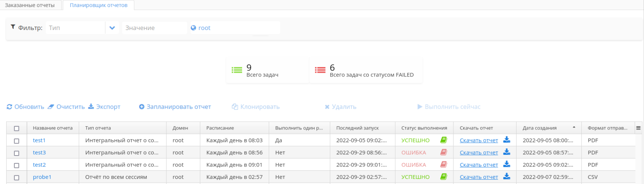Click the refresh icon next to Обновить
The height and width of the screenshot is (184, 644).
[10, 107]
